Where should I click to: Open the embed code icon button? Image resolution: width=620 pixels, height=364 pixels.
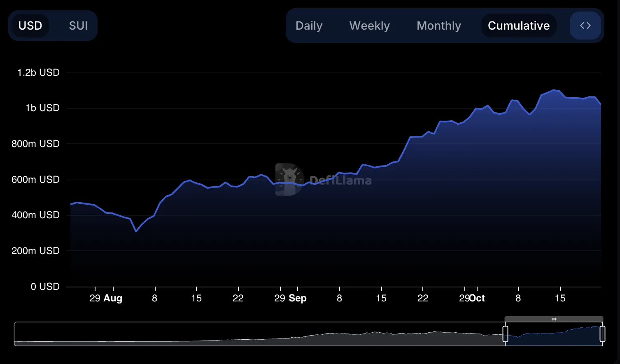[585, 26]
